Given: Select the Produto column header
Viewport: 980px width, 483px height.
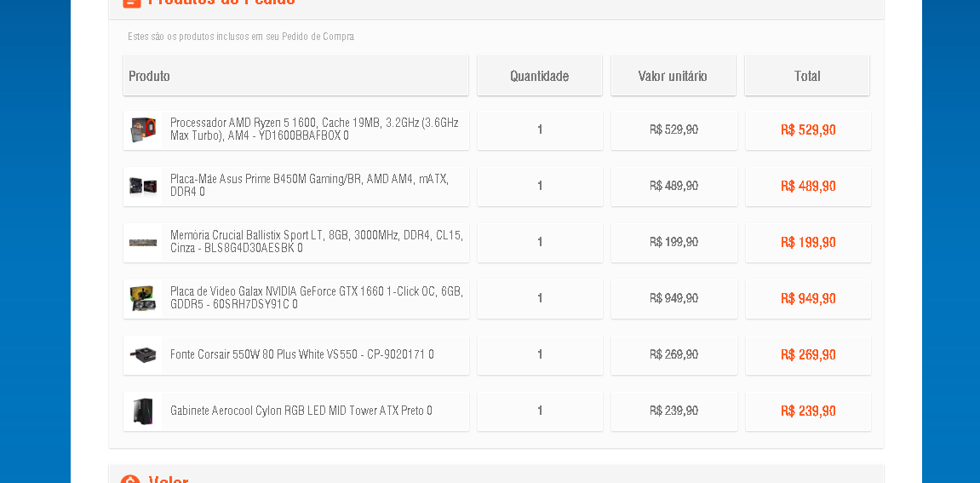Looking at the screenshot, I should (295, 76).
